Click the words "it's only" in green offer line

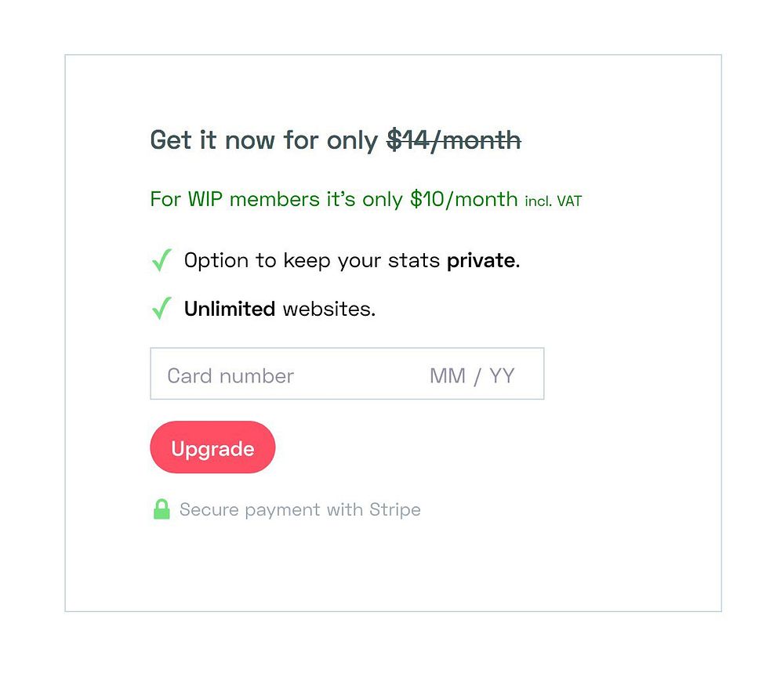(365, 199)
